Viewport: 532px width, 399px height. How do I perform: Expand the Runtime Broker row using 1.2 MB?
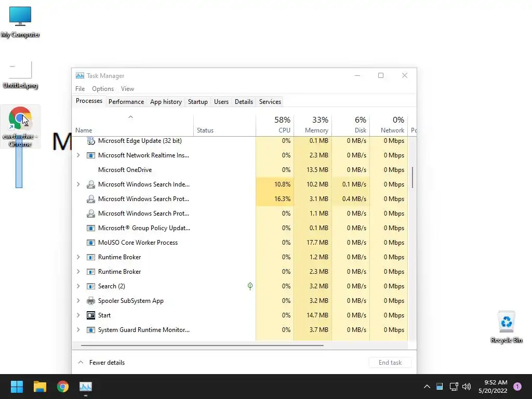[x=78, y=257]
